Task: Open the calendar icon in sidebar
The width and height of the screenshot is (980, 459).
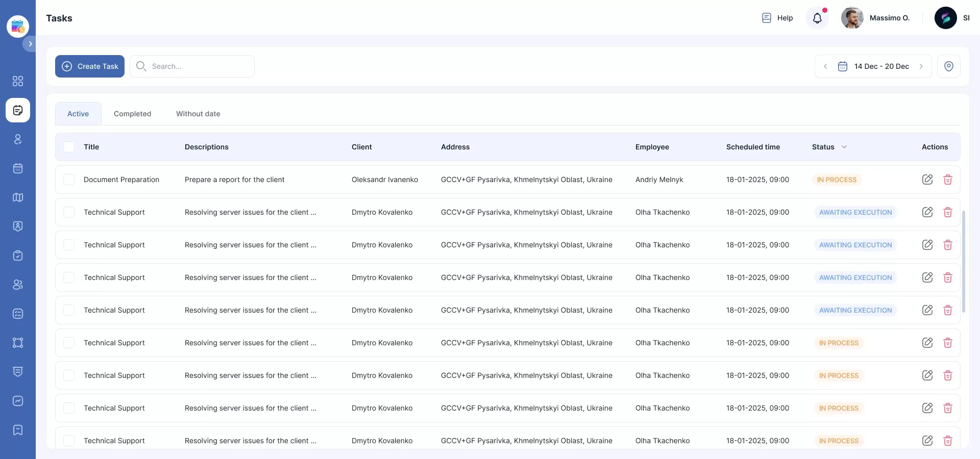Action: tap(18, 168)
